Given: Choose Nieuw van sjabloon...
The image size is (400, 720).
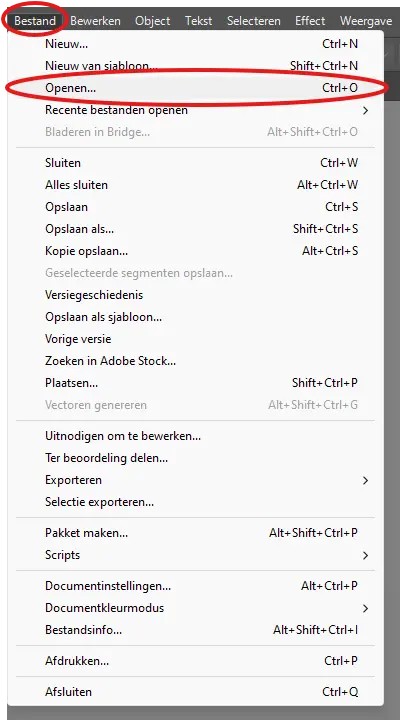Looking at the screenshot, I should [x=196, y=66].
